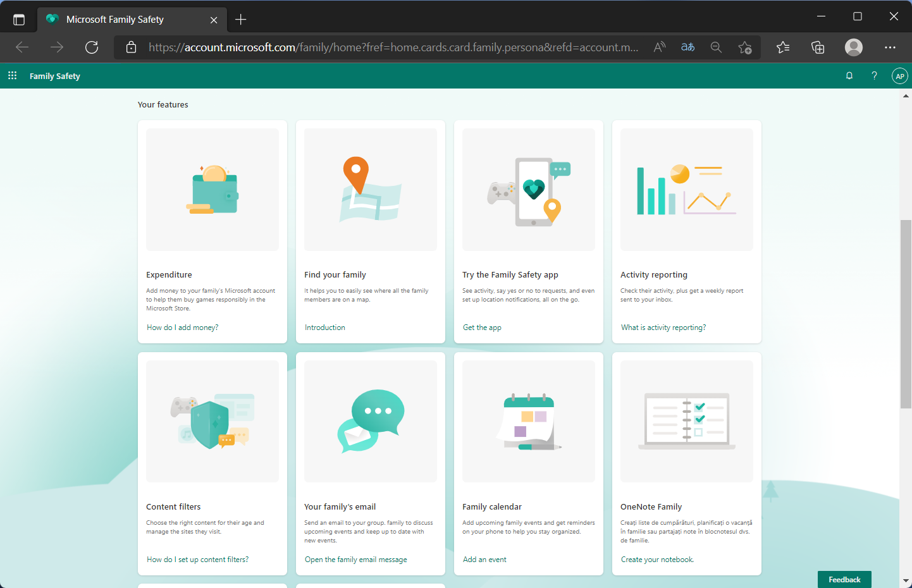Screen dimensions: 912x588
Task: Refresh the page with the reload icon
Action: (x=92, y=47)
